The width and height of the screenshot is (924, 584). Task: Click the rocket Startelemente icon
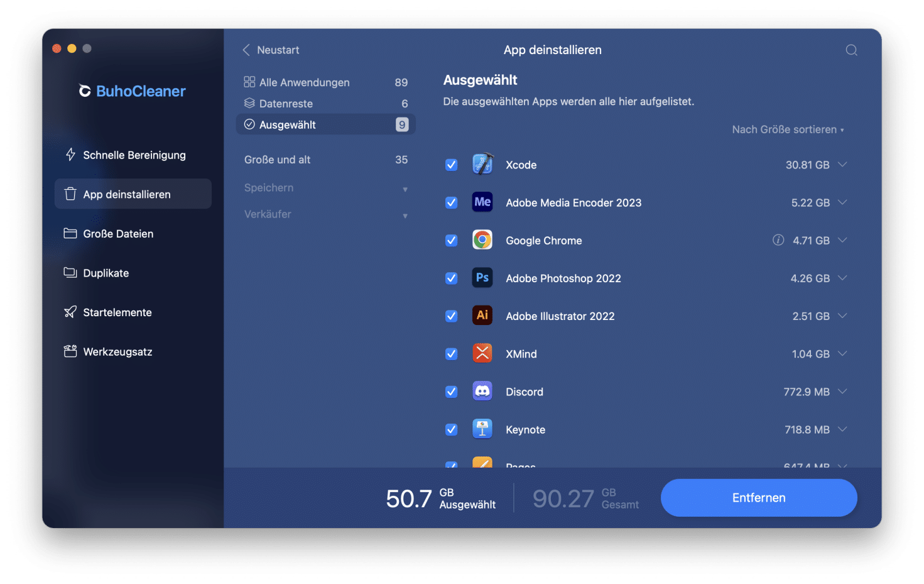pos(70,312)
